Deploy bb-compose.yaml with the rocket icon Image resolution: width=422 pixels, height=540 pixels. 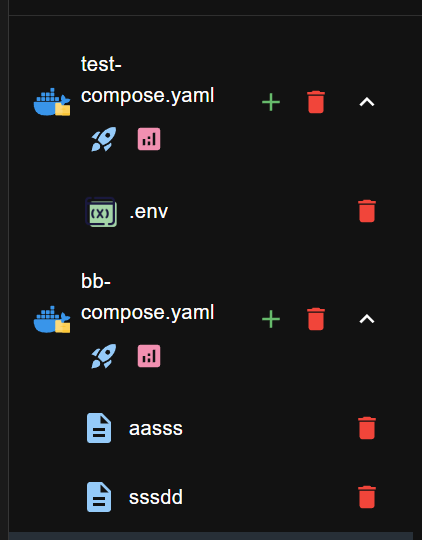coord(104,356)
